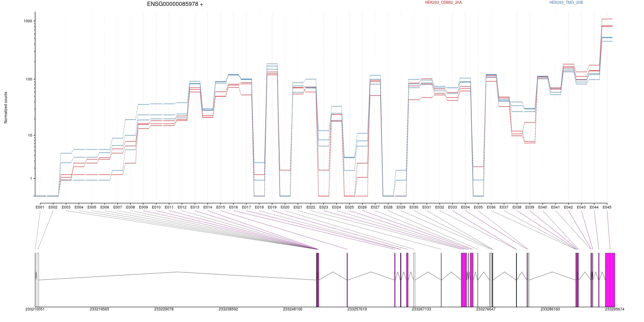Select the large magenta last exon block

pyautogui.click(x=610, y=280)
